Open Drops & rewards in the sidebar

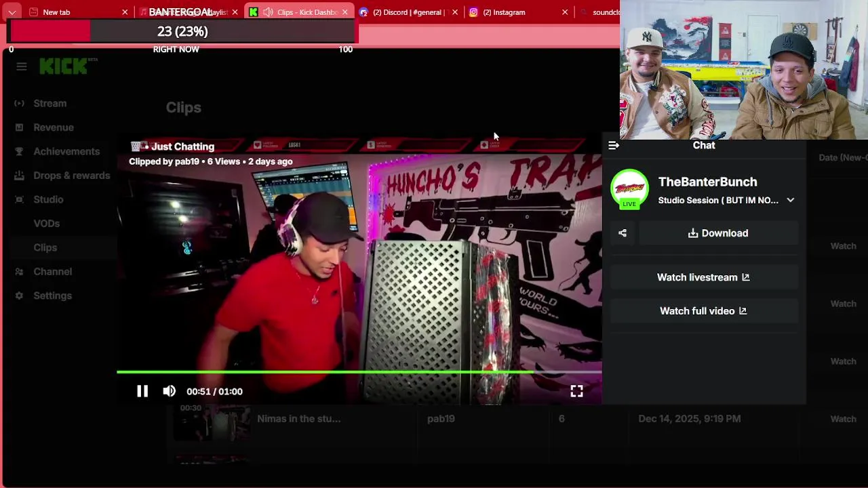point(72,176)
